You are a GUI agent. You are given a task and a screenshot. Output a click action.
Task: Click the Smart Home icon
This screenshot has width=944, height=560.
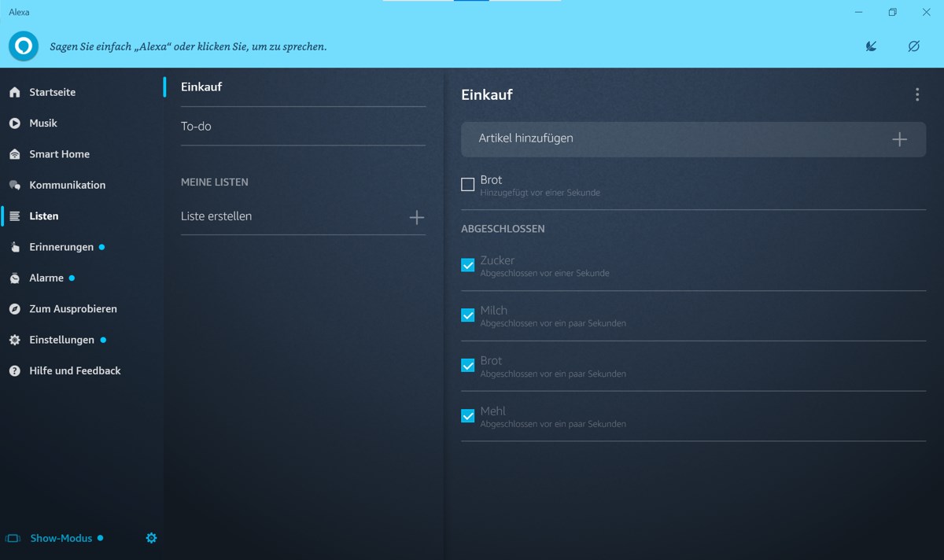[14, 154]
